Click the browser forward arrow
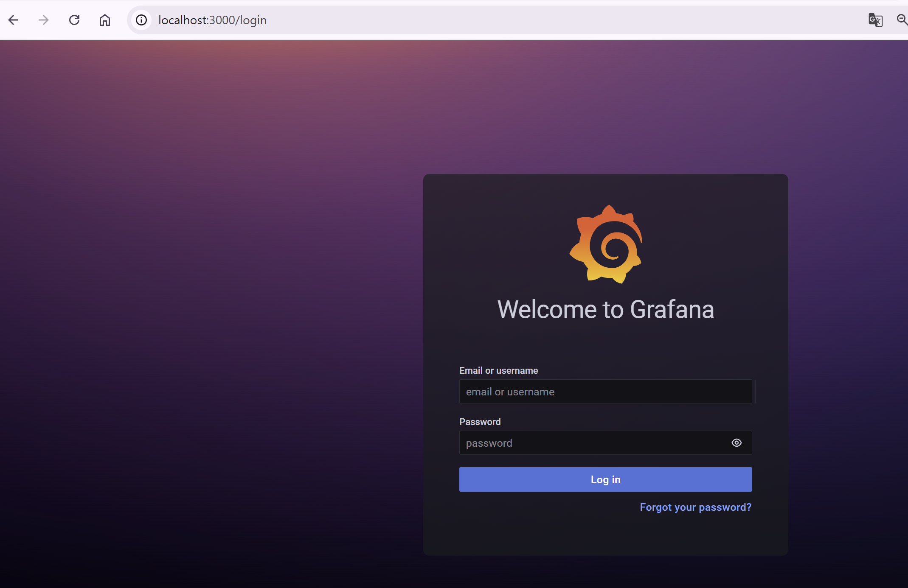 (x=44, y=20)
